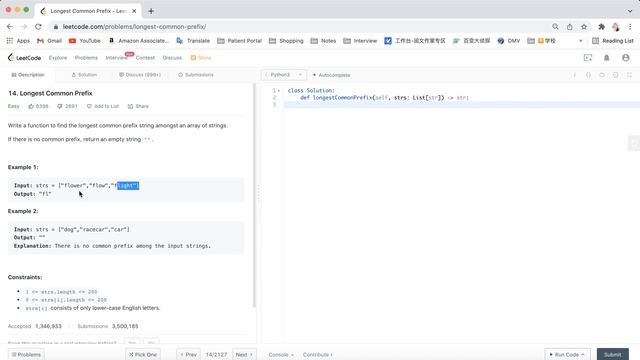Open the Problems list button
The height and width of the screenshot is (360, 640).
tap(26, 354)
